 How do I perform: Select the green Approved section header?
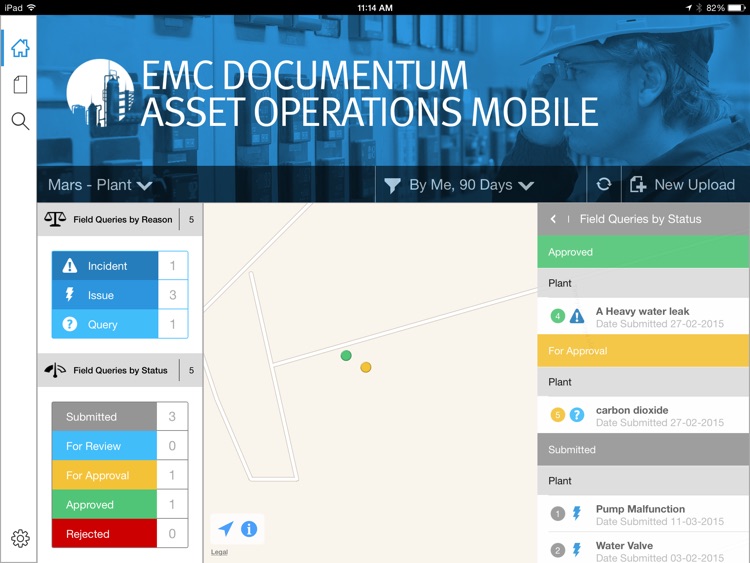[x=643, y=252]
